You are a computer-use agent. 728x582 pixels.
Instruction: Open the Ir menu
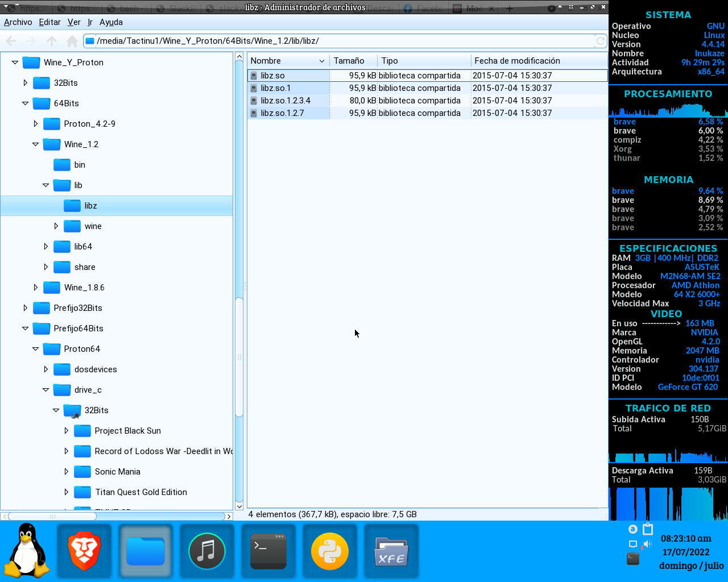click(90, 22)
